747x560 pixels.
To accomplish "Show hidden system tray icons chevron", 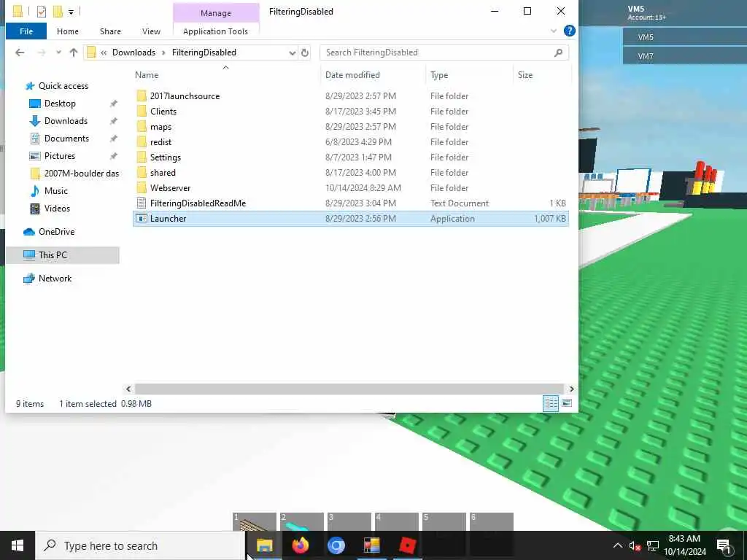I will [x=617, y=545].
